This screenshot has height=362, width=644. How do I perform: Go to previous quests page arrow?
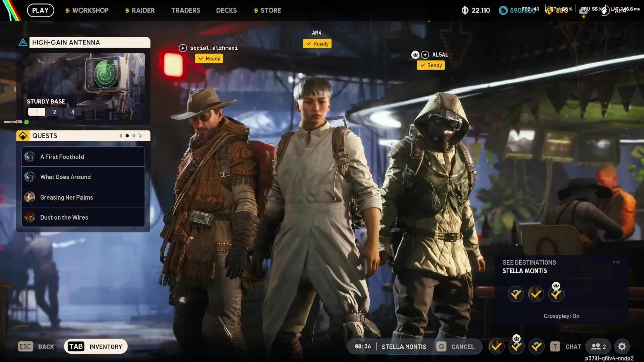(x=121, y=136)
